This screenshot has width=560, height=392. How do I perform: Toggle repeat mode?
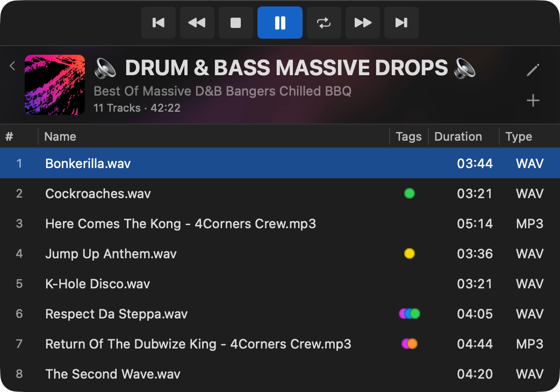point(324,23)
